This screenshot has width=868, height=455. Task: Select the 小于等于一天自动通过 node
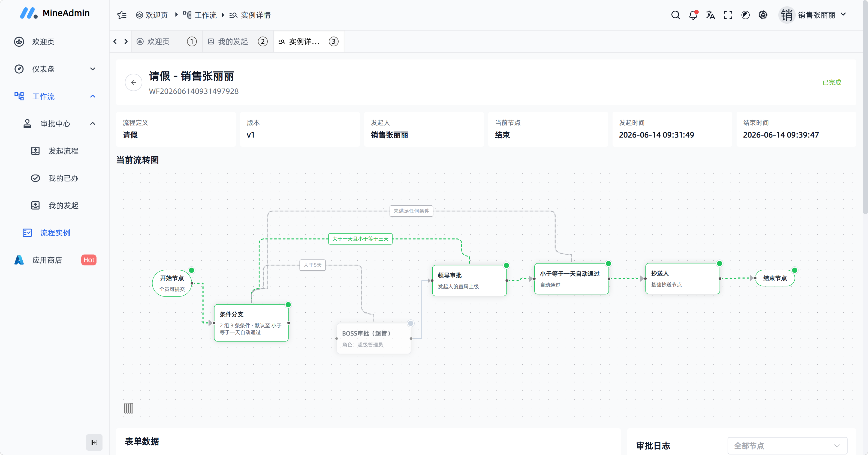point(571,279)
